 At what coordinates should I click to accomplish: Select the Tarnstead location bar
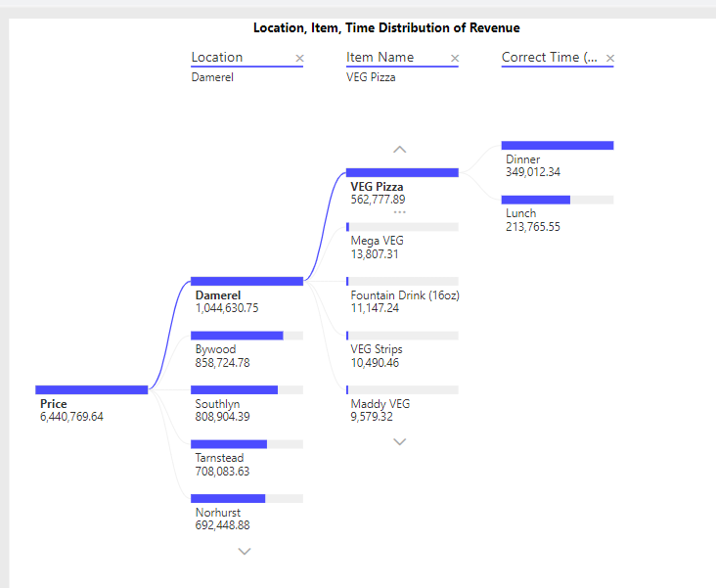[247, 444]
